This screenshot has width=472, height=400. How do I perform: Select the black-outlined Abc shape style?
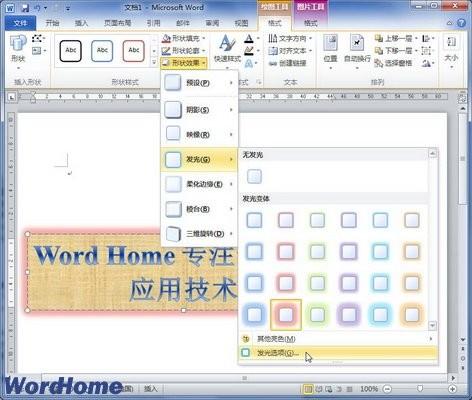pos(70,51)
